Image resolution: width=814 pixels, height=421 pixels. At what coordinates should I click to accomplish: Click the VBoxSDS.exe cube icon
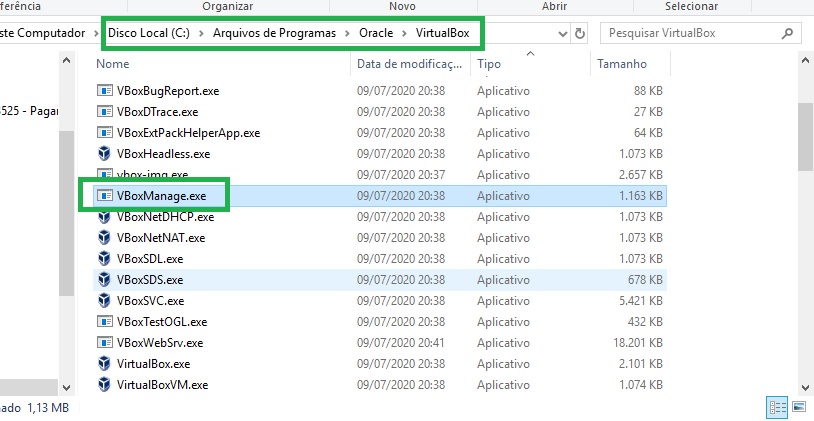pyautogui.click(x=105, y=280)
